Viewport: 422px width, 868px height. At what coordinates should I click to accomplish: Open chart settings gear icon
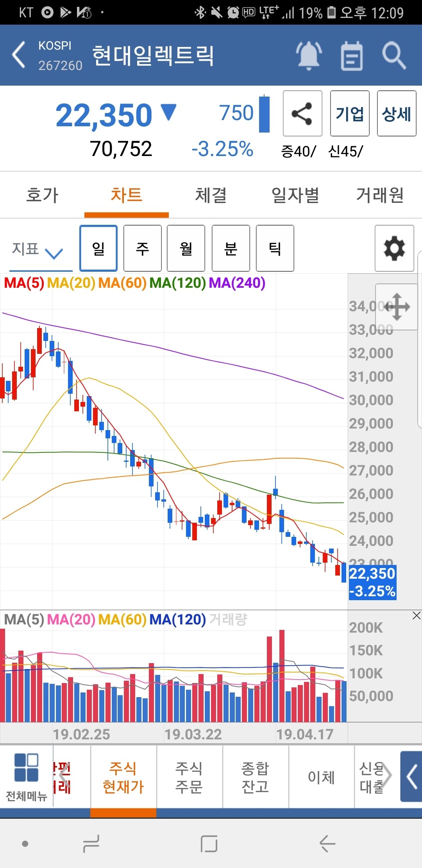pos(394,248)
